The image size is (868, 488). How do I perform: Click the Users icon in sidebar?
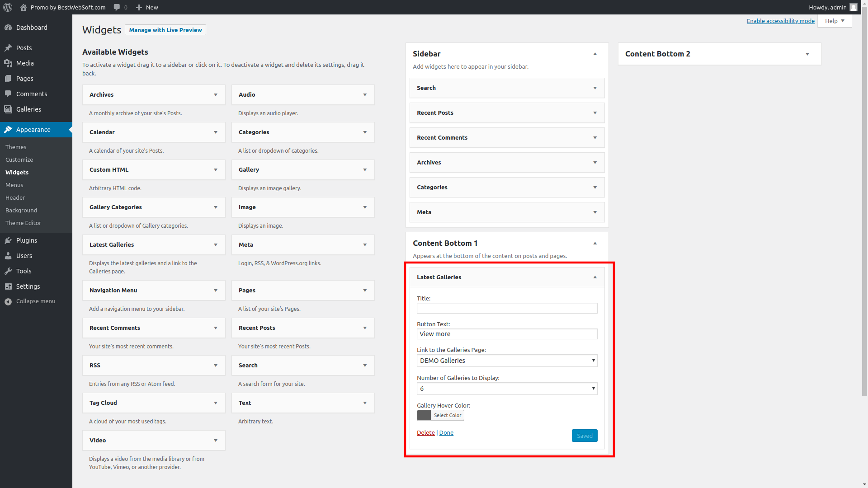click(x=8, y=256)
